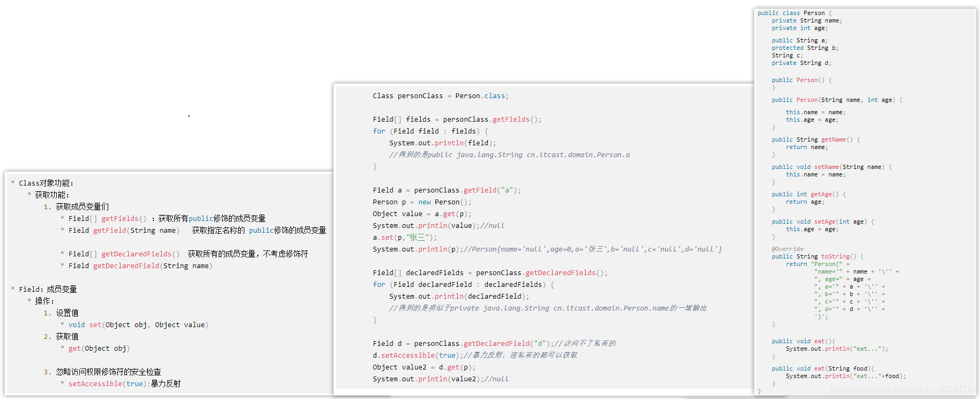Click 'public int getAge() {' method
Screen dimensions: 980x399
click(x=808, y=194)
